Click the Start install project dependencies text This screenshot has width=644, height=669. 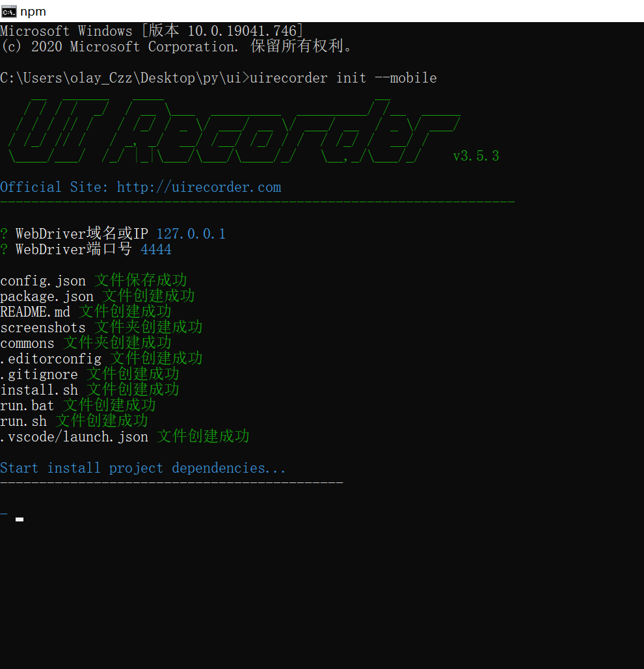click(x=143, y=467)
